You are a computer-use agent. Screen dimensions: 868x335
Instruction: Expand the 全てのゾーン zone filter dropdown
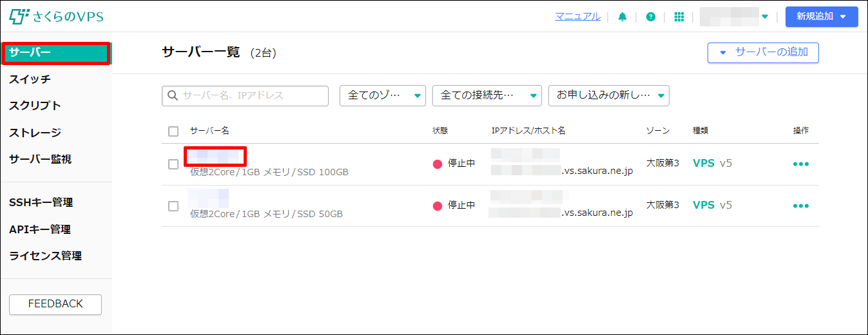[x=383, y=96]
